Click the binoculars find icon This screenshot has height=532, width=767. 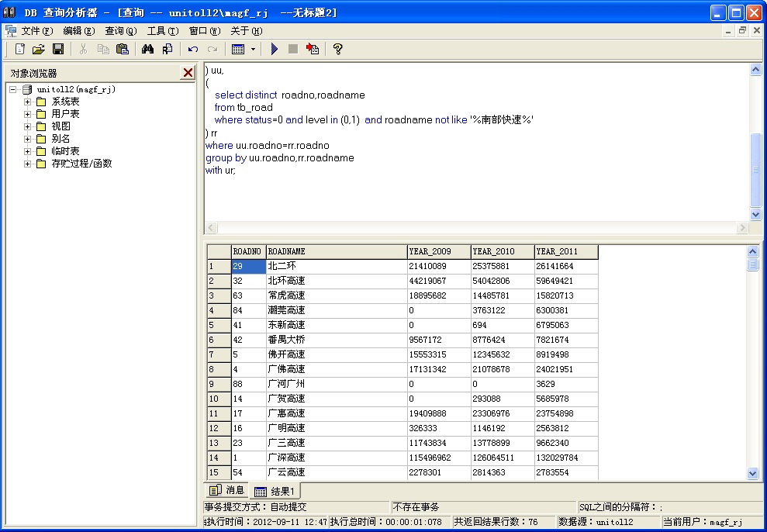tap(148, 49)
